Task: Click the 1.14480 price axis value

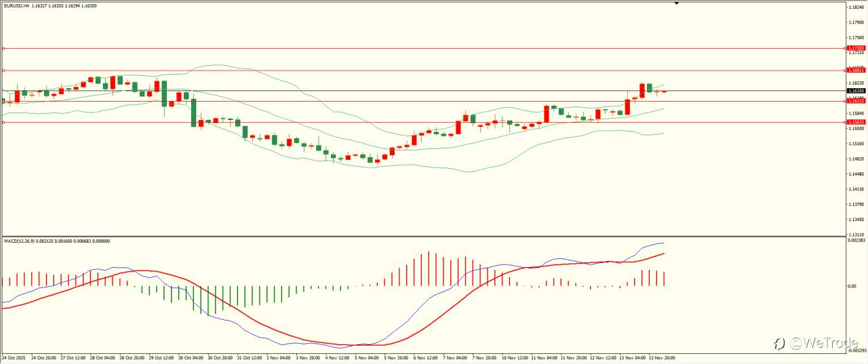Action: click(x=856, y=174)
